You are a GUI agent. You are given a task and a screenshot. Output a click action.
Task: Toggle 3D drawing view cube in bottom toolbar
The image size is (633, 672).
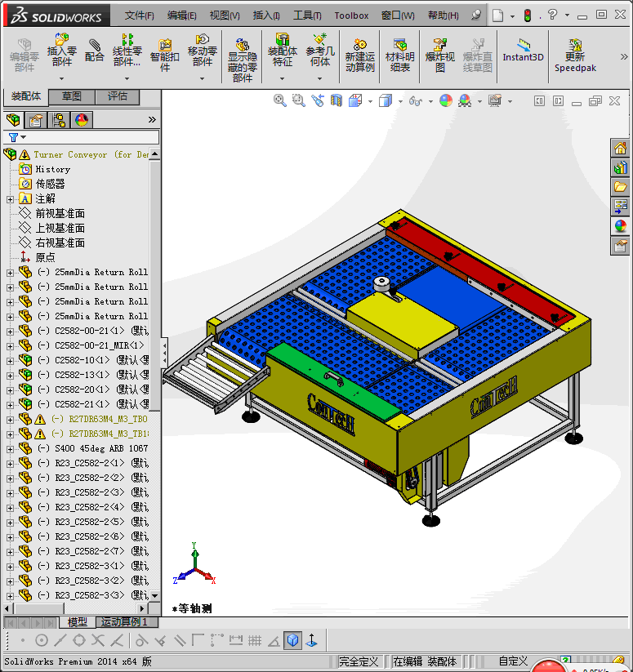292,640
